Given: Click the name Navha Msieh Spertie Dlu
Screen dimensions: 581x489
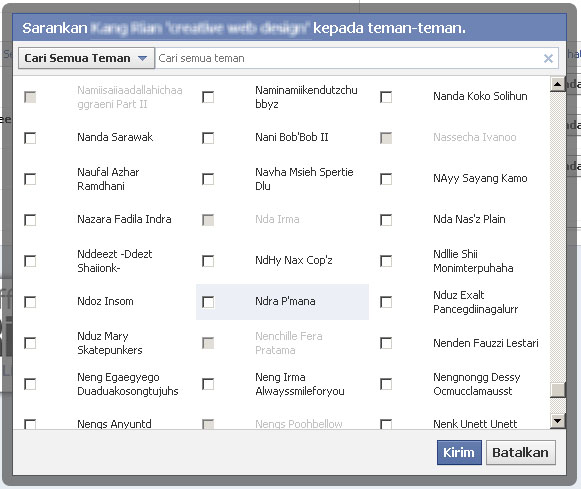Looking at the screenshot, I should pos(304,179).
